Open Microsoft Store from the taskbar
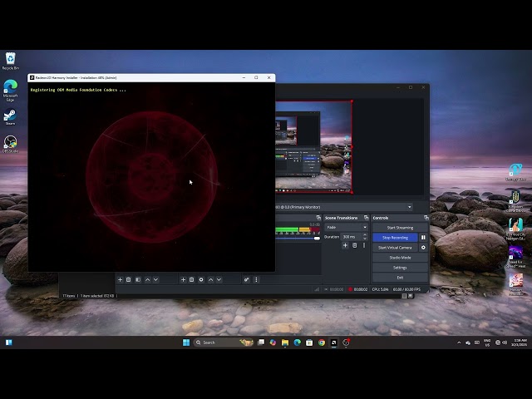The image size is (532, 399). tap(309, 342)
